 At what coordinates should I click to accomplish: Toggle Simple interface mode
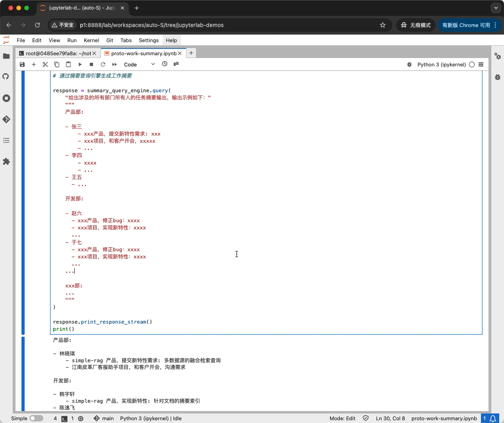coord(36,418)
